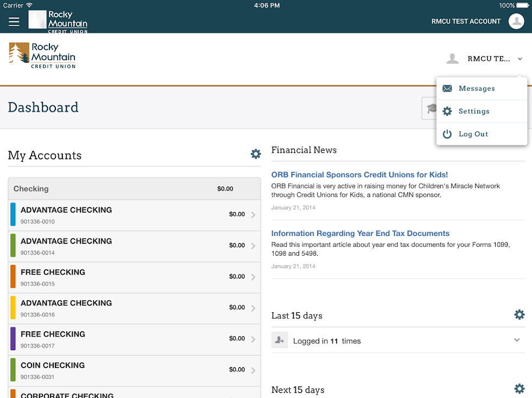This screenshot has width=532, height=398.
Task: Click the Last 15 days heading
Action: pos(297,316)
